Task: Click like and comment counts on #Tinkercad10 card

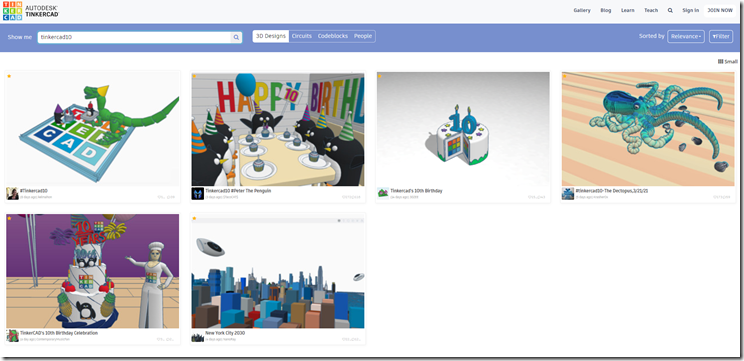Action: coord(166,197)
